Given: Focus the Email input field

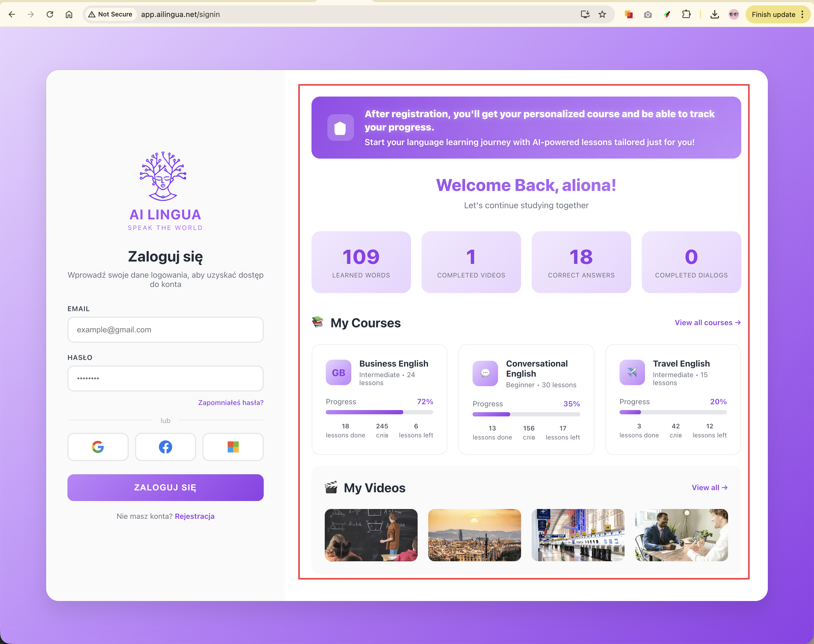Looking at the screenshot, I should click(165, 330).
